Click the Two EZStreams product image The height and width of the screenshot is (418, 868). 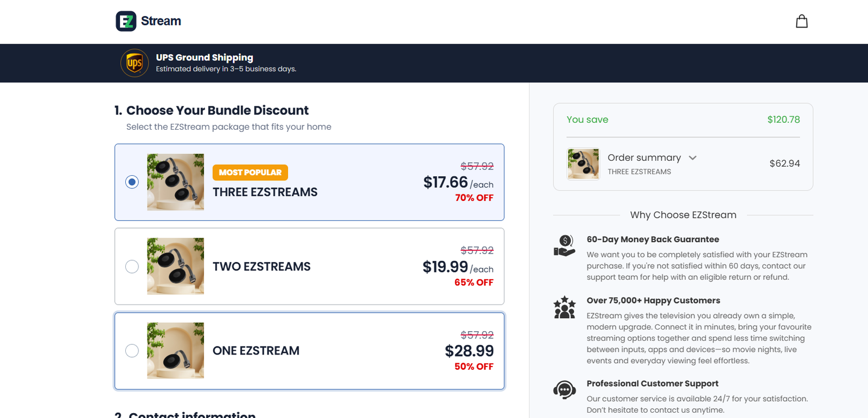click(x=175, y=266)
